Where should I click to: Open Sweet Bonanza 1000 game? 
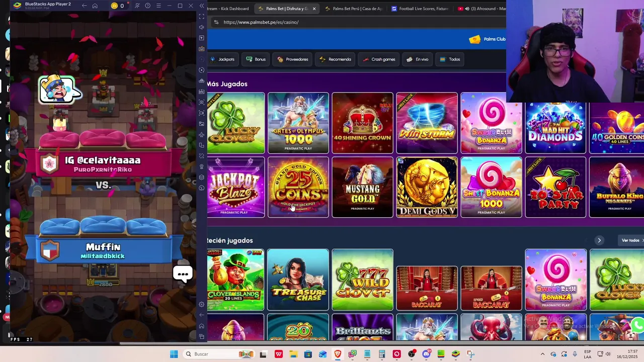click(x=491, y=187)
